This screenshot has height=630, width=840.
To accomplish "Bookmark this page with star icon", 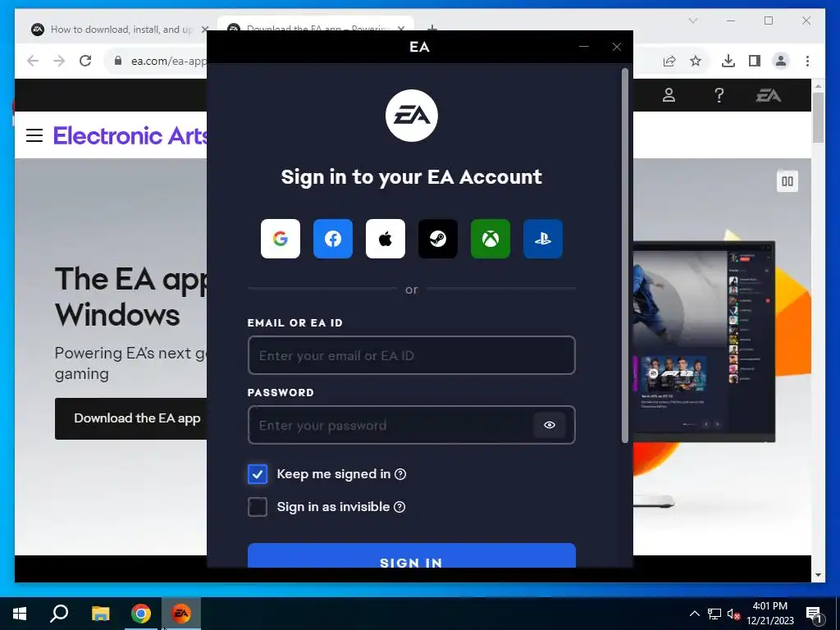I will tap(696, 61).
